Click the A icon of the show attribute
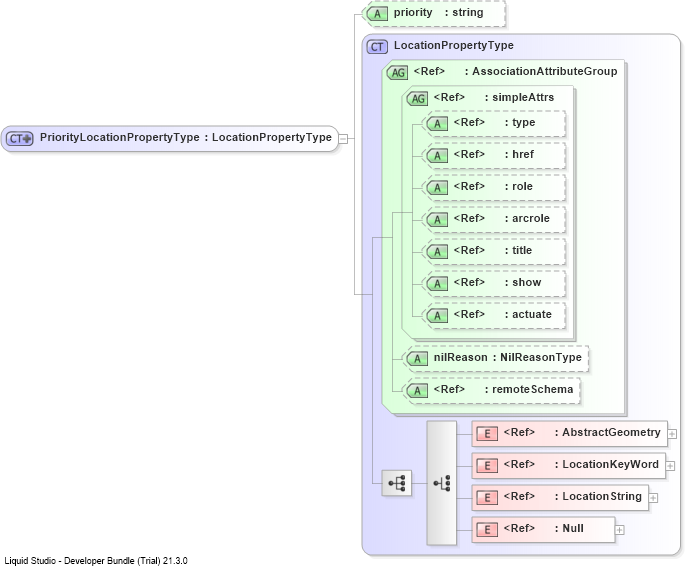 pyautogui.click(x=437, y=283)
